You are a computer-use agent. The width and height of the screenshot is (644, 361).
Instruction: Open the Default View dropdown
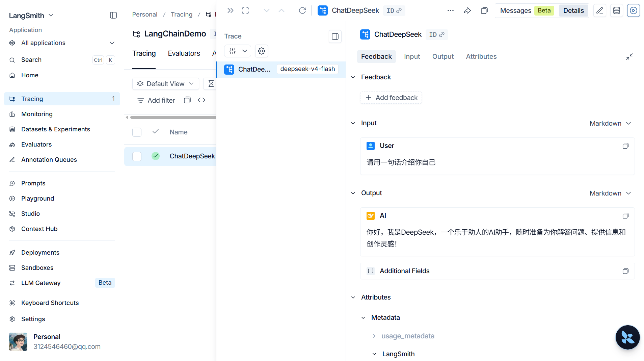pyautogui.click(x=165, y=84)
